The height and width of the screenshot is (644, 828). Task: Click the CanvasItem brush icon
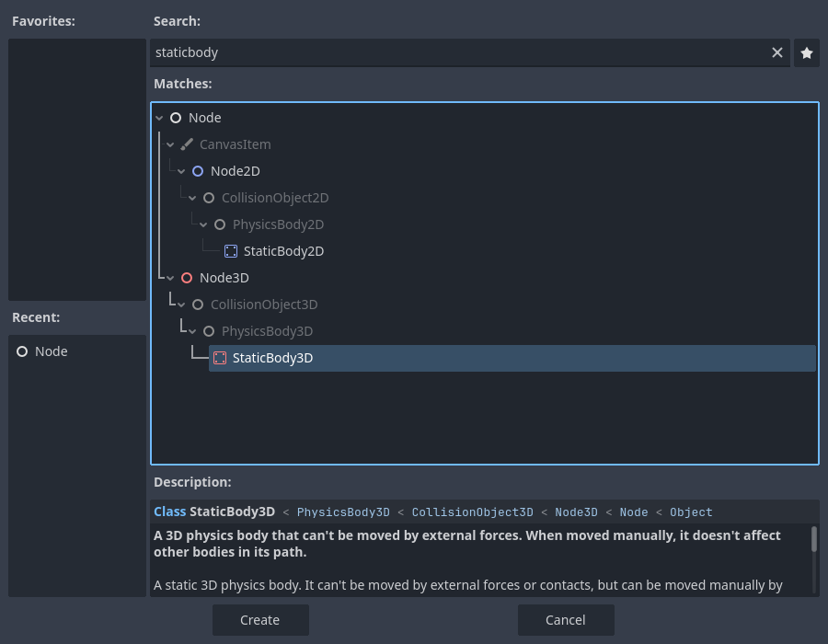tap(187, 144)
